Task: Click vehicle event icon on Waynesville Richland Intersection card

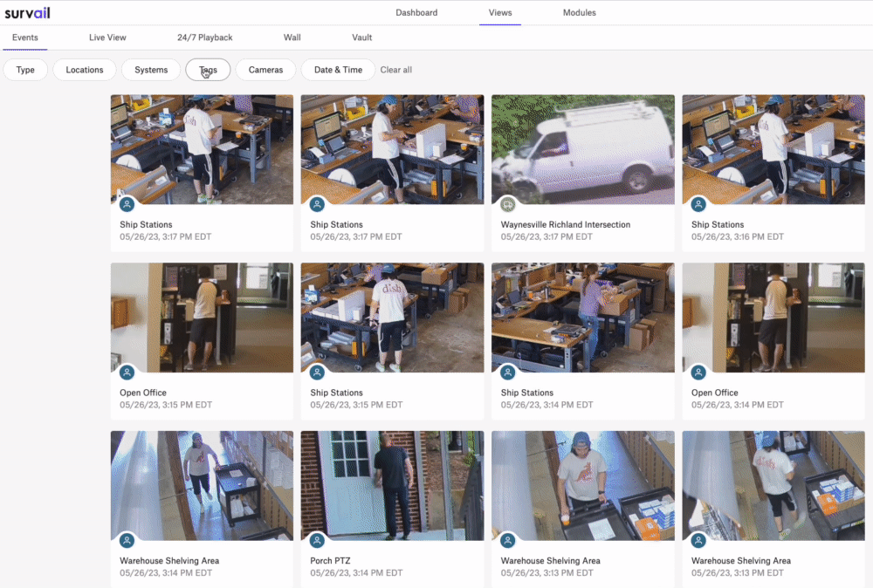Action: point(508,205)
